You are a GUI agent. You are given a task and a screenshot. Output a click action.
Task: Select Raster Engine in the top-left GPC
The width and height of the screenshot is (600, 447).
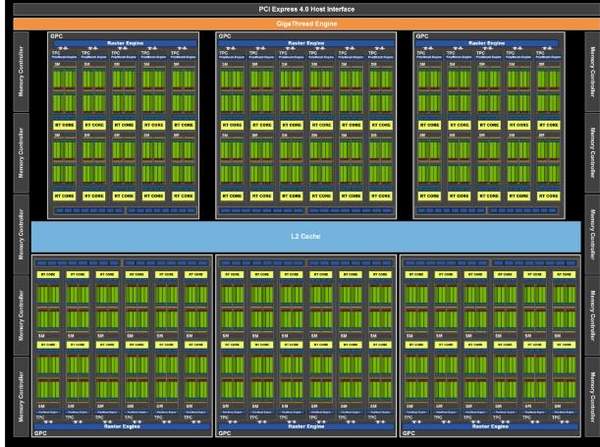point(123,43)
